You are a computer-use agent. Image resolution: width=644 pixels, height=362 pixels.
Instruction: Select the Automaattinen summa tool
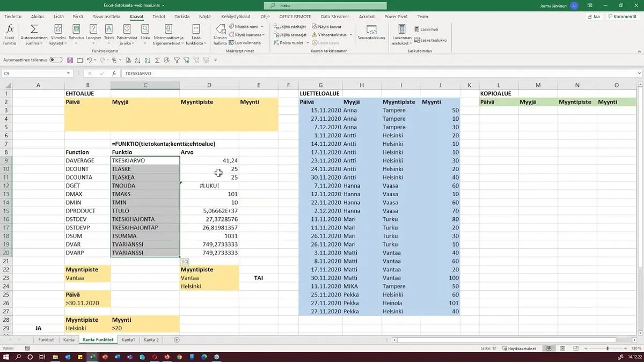tap(34, 34)
